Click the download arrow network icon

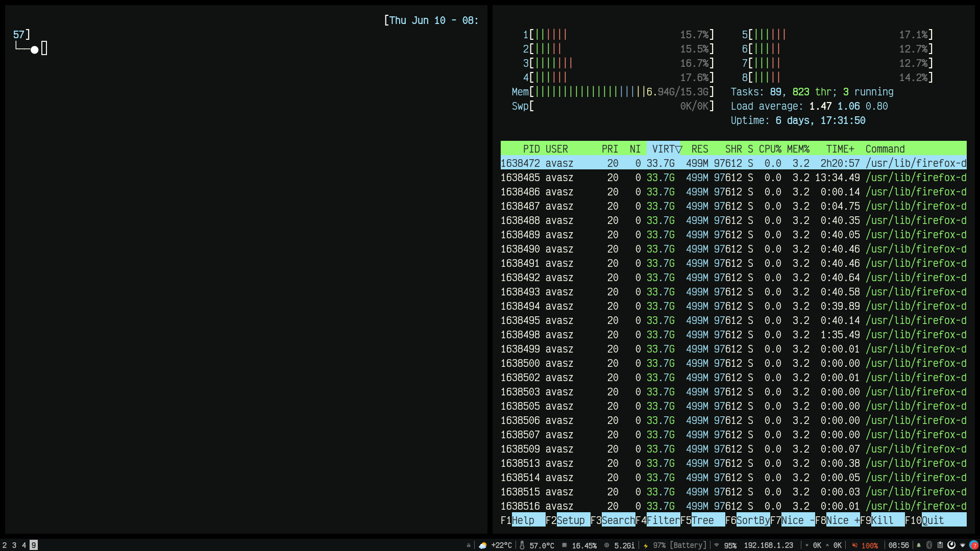(807, 545)
